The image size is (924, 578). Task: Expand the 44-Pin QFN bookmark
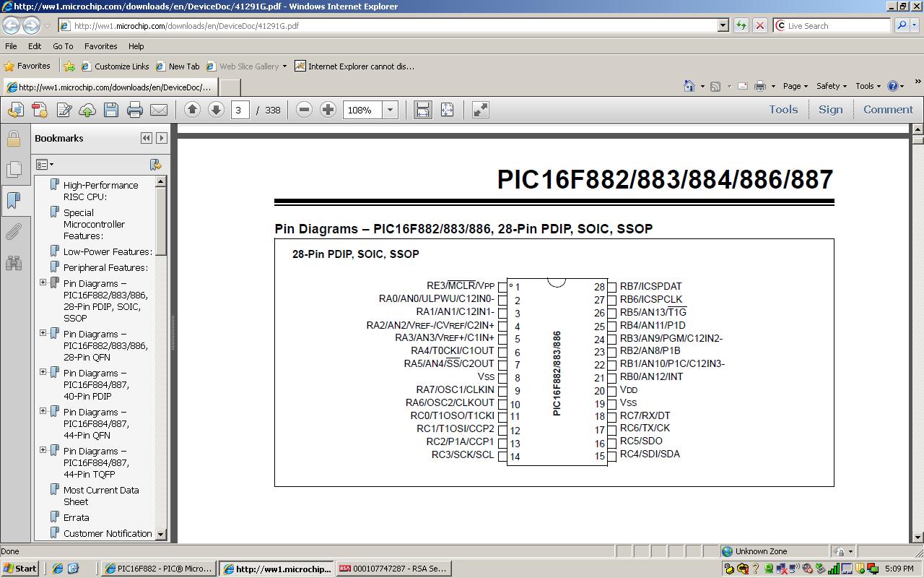tap(43, 411)
